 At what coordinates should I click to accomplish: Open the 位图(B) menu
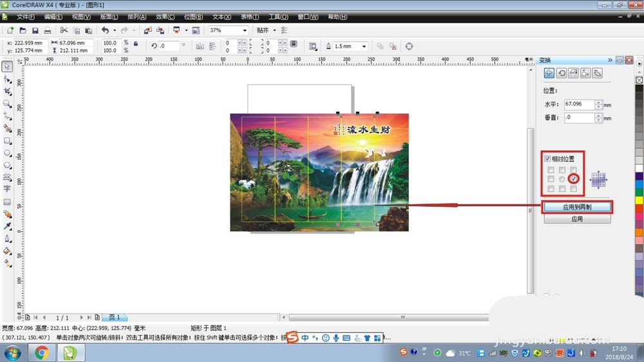click(x=193, y=17)
